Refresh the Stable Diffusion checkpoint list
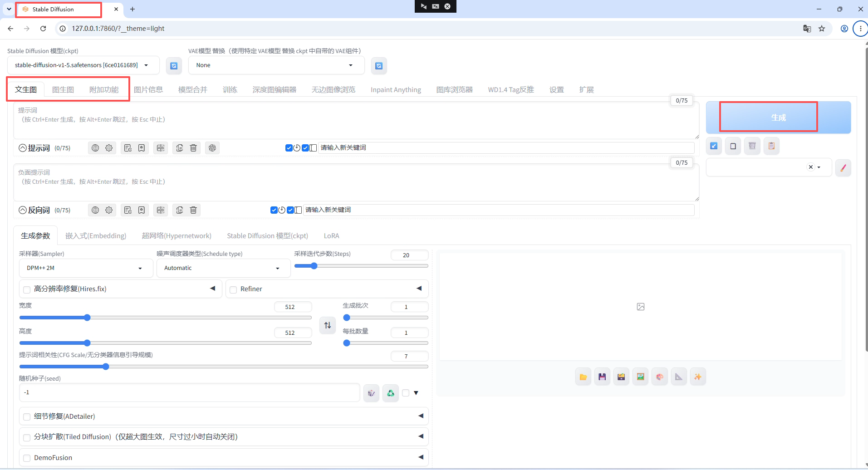Screen dimensions: 868x470 pyautogui.click(x=174, y=66)
